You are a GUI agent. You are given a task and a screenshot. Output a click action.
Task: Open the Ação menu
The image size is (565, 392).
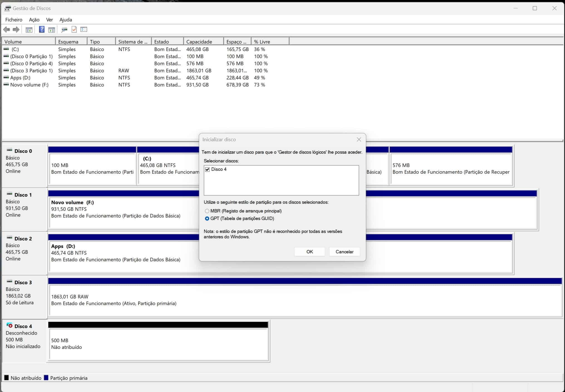coord(34,20)
